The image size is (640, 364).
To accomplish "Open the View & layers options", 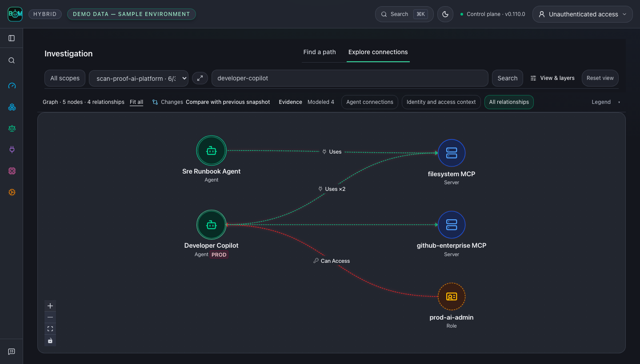I will (552, 78).
